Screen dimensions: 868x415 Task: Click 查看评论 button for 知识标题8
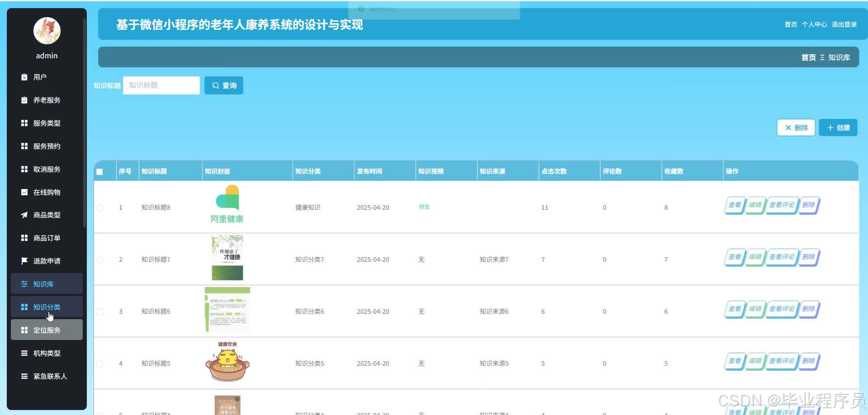[782, 205]
